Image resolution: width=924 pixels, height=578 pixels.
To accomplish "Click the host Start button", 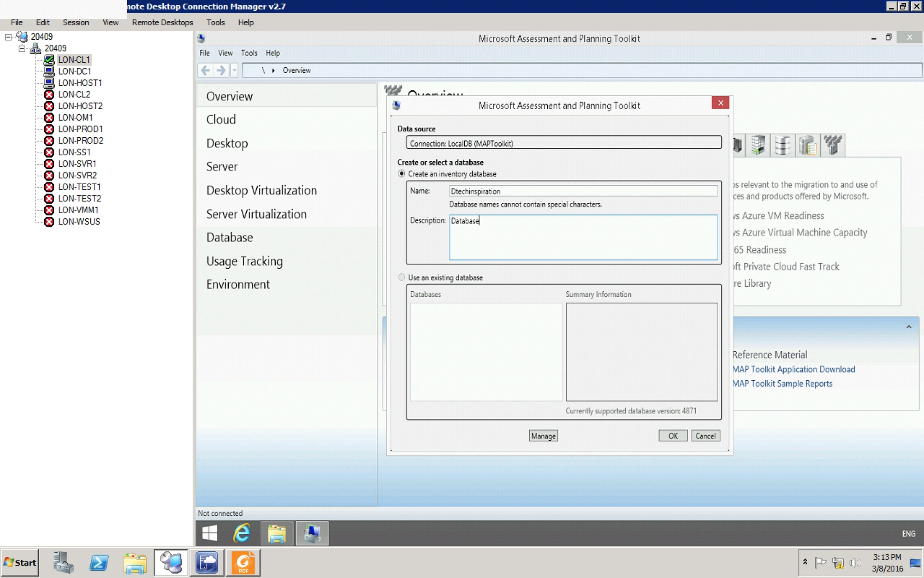I will point(20,563).
